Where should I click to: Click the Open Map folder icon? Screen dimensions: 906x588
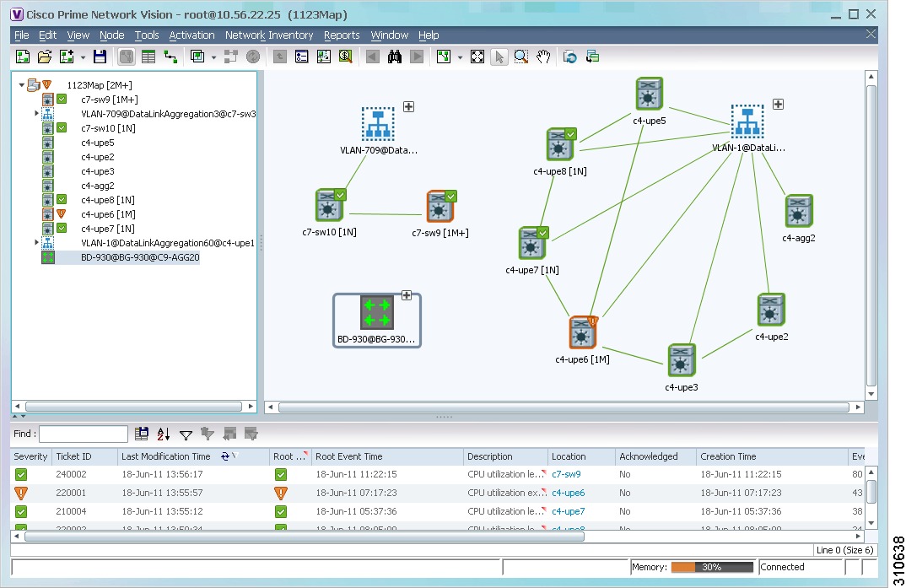click(45, 57)
